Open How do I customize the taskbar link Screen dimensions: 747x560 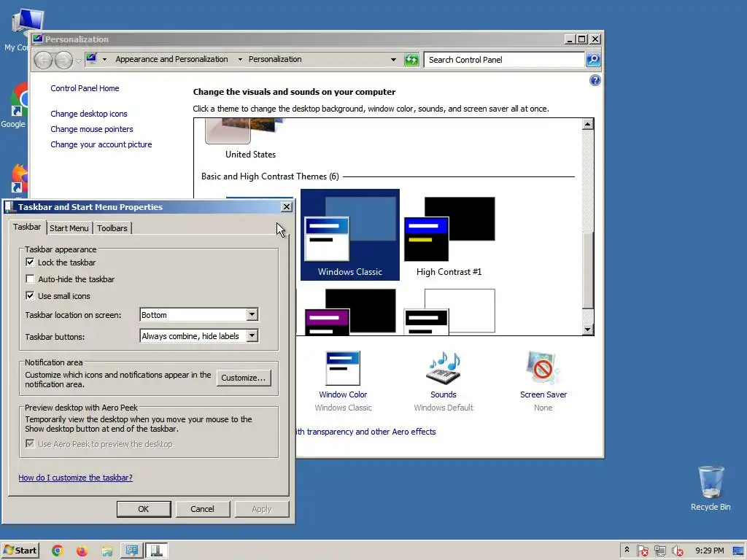click(x=75, y=478)
